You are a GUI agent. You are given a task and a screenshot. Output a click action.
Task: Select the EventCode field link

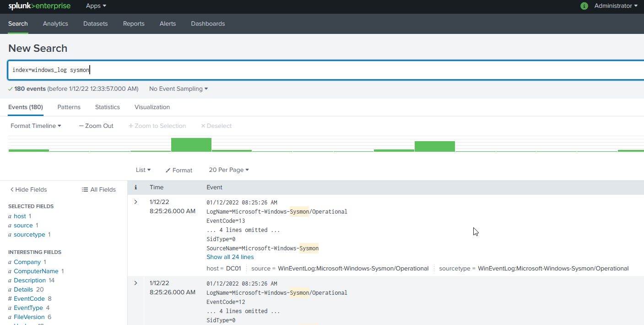[x=29, y=298]
